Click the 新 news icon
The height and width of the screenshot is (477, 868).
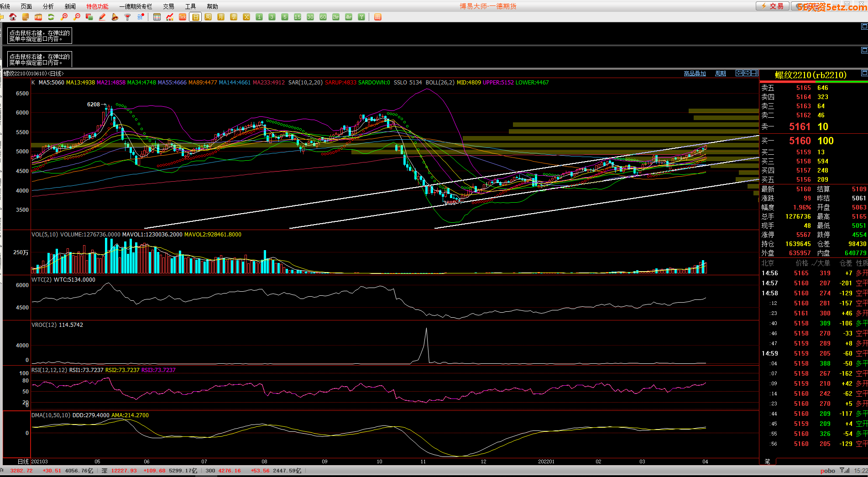pyautogui.click(x=141, y=17)
